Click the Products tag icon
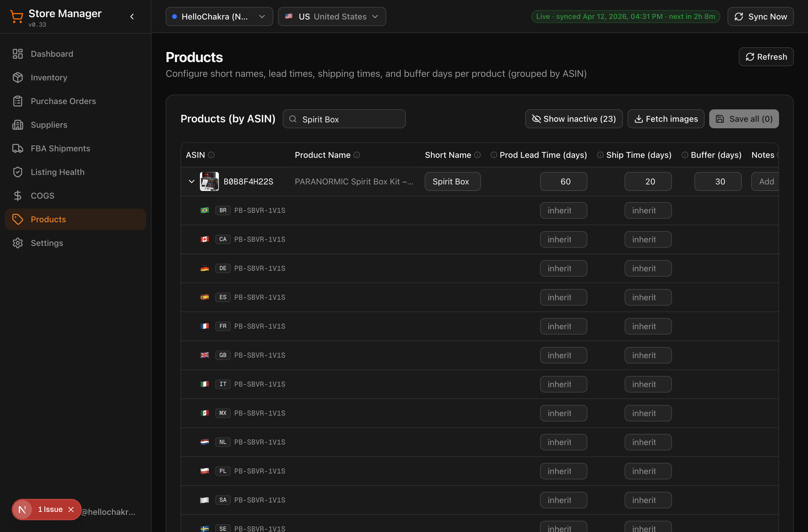The width and height of the screenshot is (808, 532). [x=18, y=219]
